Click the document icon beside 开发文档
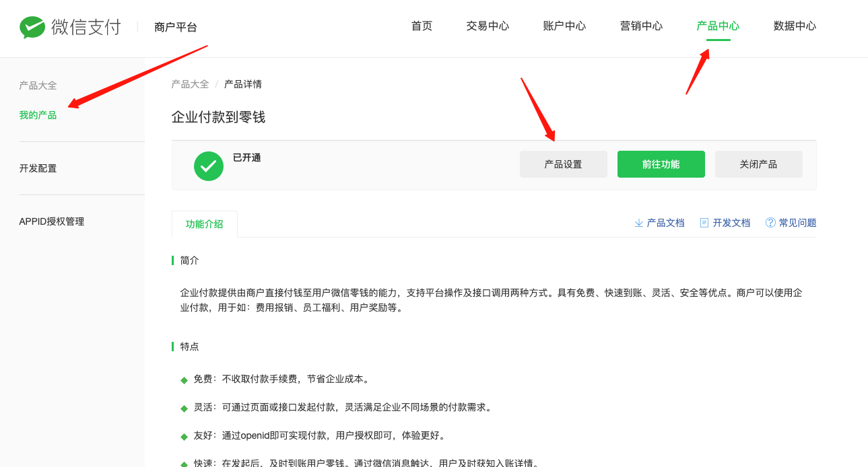 click(x=704, y=223)
